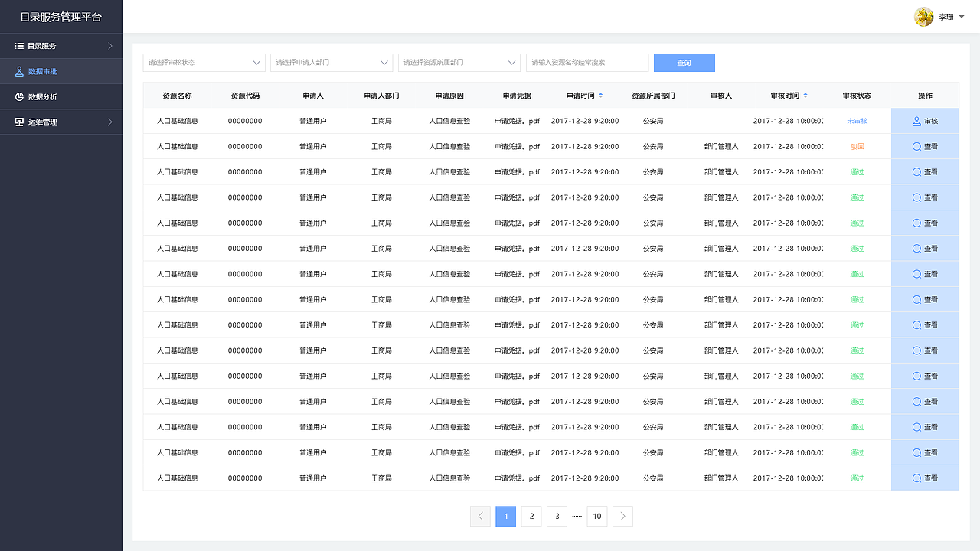
Task: Click 公安局 in the 驳回 row
Action: [x=653, y=146]
